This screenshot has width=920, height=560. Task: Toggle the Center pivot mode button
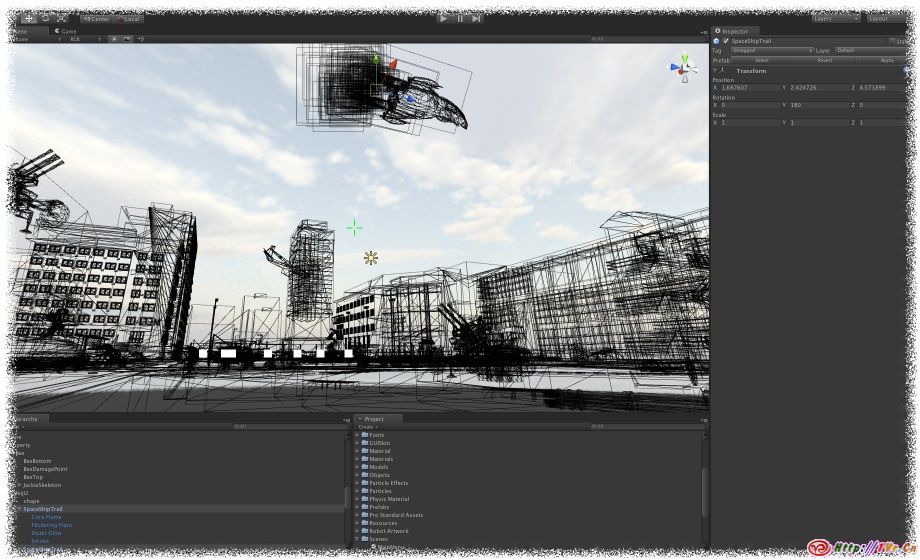[x=97, y=18]
